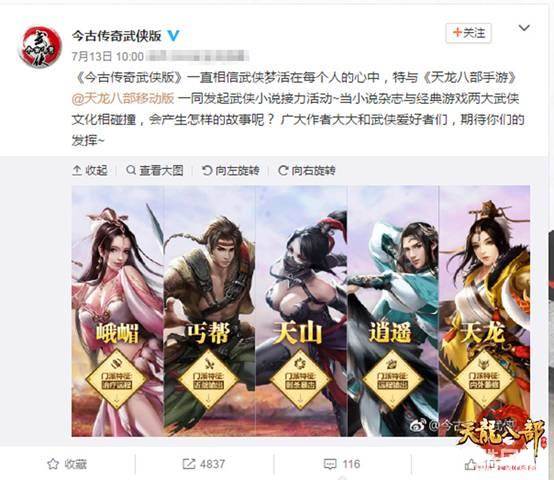Click the 收藏 star icon

click(53, 464)
